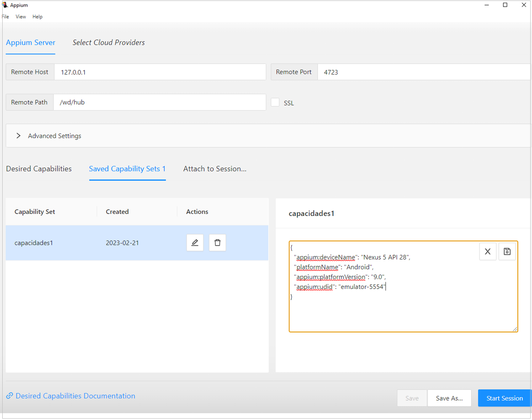The height and width of the screenshot is (420, 532).
Task: Cancel JSON editing with the X icon
Action: [488, 252]
